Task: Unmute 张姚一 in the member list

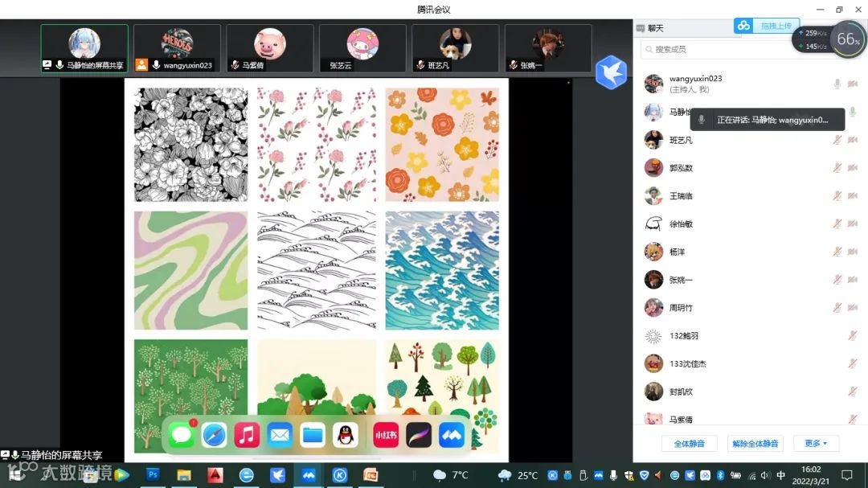Action: pos(837,279)
